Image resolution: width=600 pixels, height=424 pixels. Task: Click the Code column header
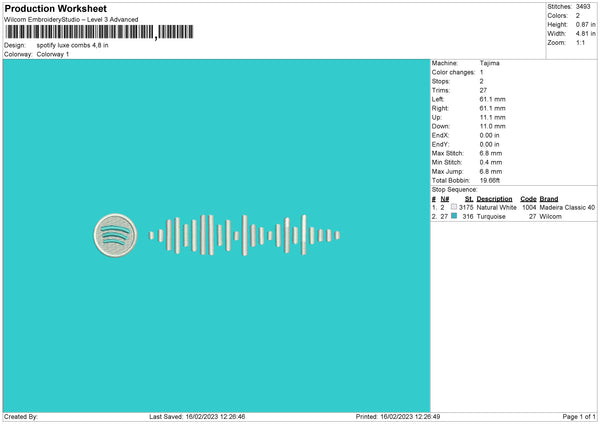[x=528, y=199]
